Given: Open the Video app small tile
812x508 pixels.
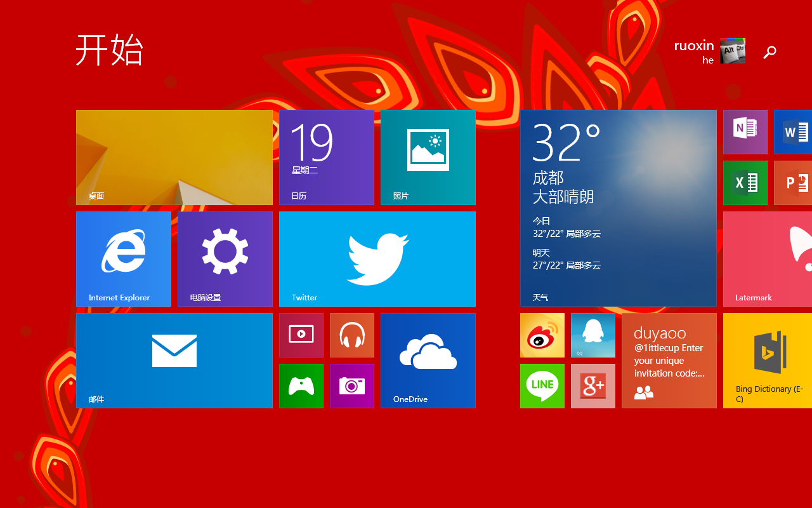Looking at the screenshot, I should pyautogui.click(x=301, y=335).
